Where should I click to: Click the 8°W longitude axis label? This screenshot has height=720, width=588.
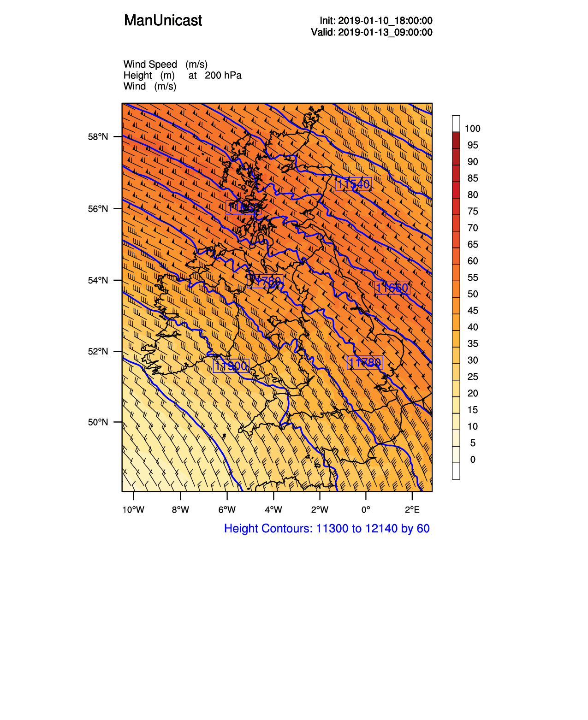pos(180,509)
